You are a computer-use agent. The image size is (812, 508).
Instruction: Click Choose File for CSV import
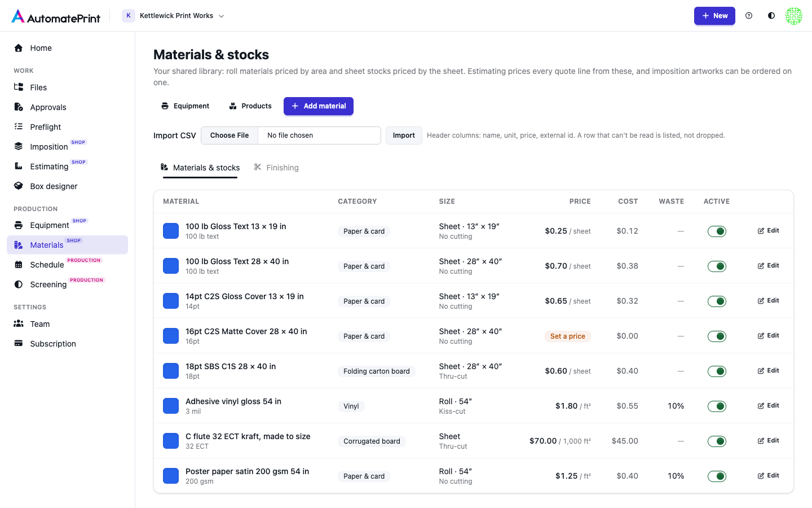pyautogui.click(x=230, y=135)
